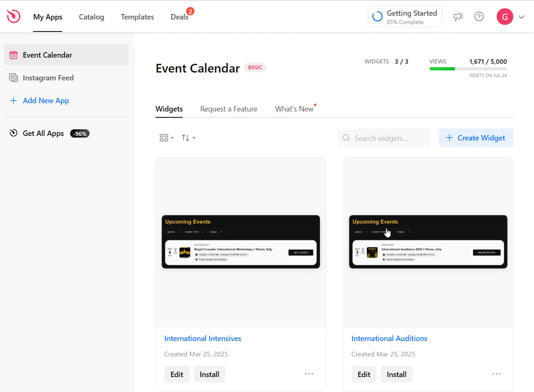Expand the account menu chevron
The image size is (534, 392).
coord(522,17)
